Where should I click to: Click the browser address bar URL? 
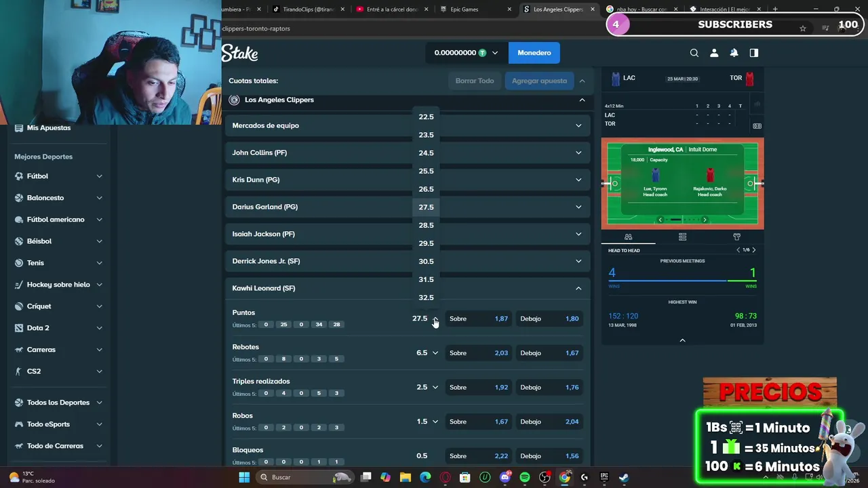tap(256, 28)
